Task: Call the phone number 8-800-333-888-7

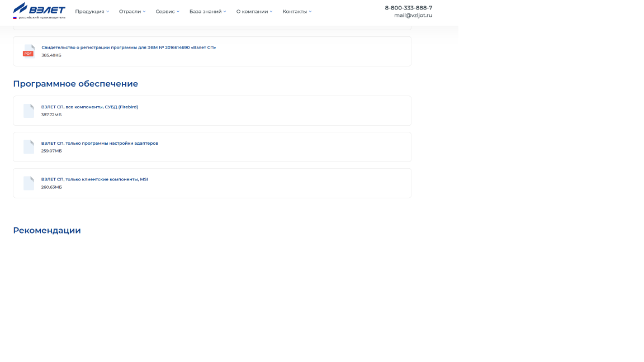Action: [x=408, y=8]
